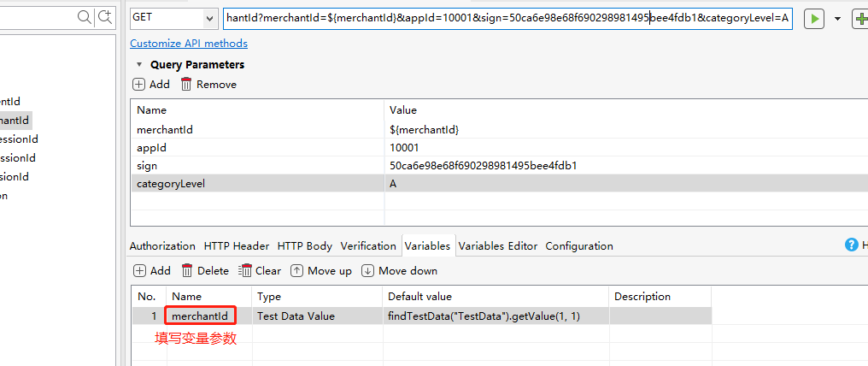Image resolution: width=868 pixels, height=366 pixels.
Task: Clear all variables
Action: pyautogui.click(x=259, y=270)
